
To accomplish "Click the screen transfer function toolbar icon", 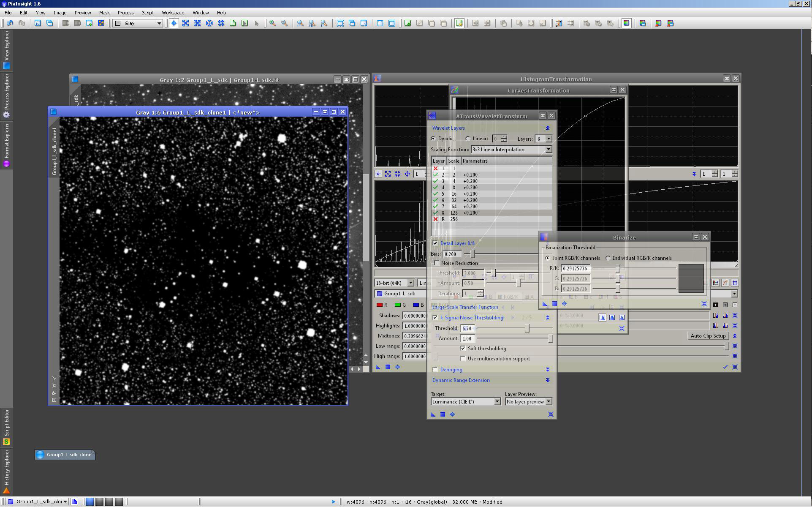I will pyautogui.click(x=627, y=23).
